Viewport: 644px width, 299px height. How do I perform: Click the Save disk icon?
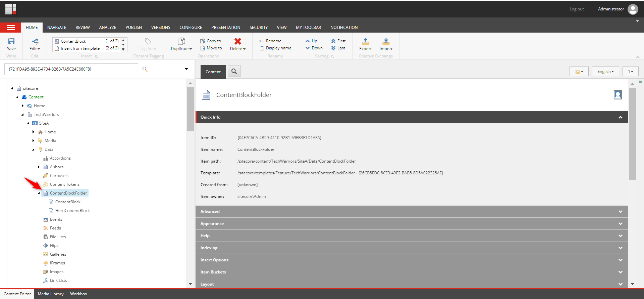(x=11, y=41)
